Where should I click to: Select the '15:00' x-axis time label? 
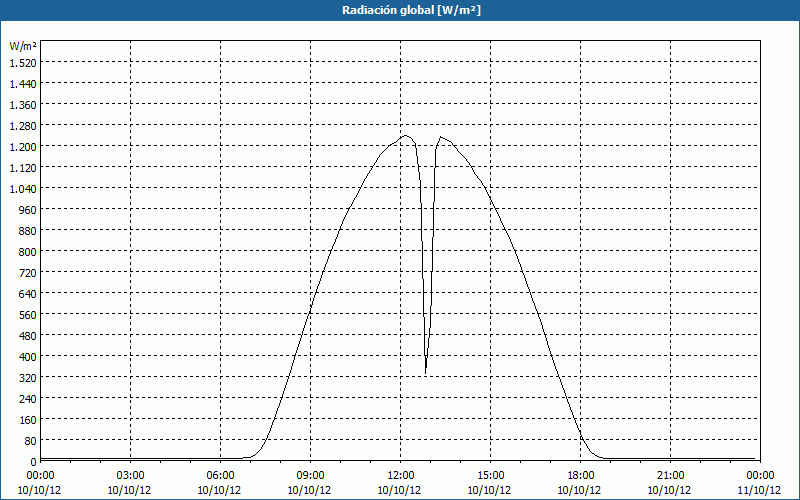pyautogui.click(x=490, y=476)
